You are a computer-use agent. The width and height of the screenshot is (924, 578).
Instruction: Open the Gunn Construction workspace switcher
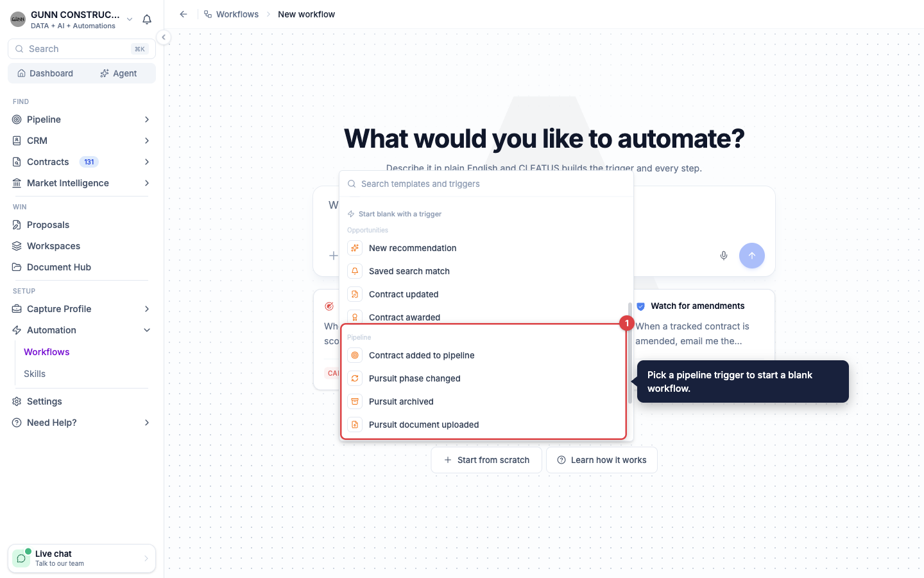tap(73, 19)
